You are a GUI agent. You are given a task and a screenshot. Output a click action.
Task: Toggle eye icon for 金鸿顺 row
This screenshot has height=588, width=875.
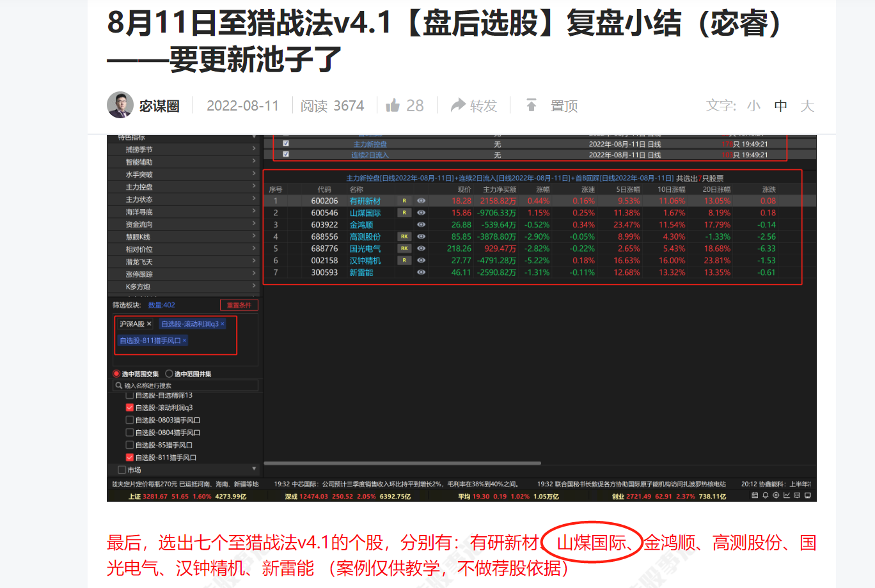coord(422,225)
